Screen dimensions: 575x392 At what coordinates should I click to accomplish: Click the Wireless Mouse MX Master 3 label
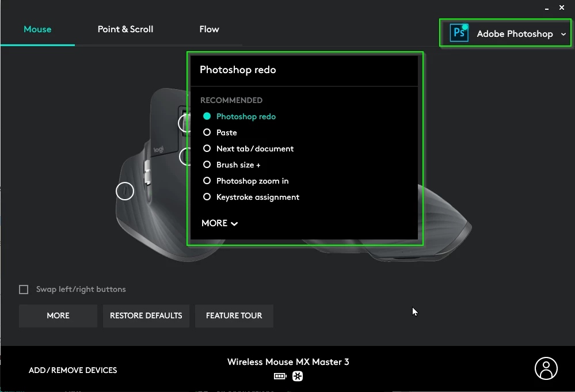(x=288, y=362)
